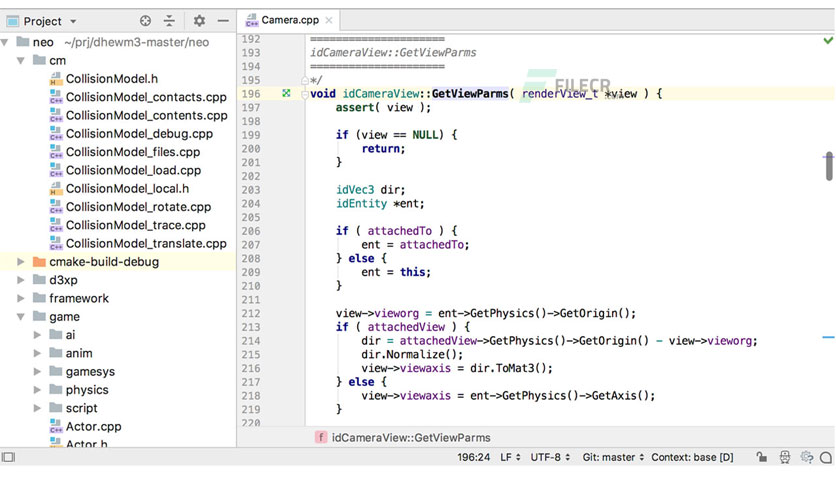This screenshot has height=484, width=836.
Task: Click the header file icon of CollisionModel.h
Action: 55,79
